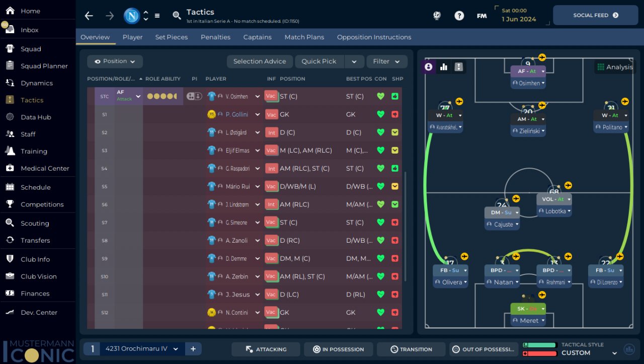
Task: Click the world globe icon in top bar
Action: [x=437, y=16]
